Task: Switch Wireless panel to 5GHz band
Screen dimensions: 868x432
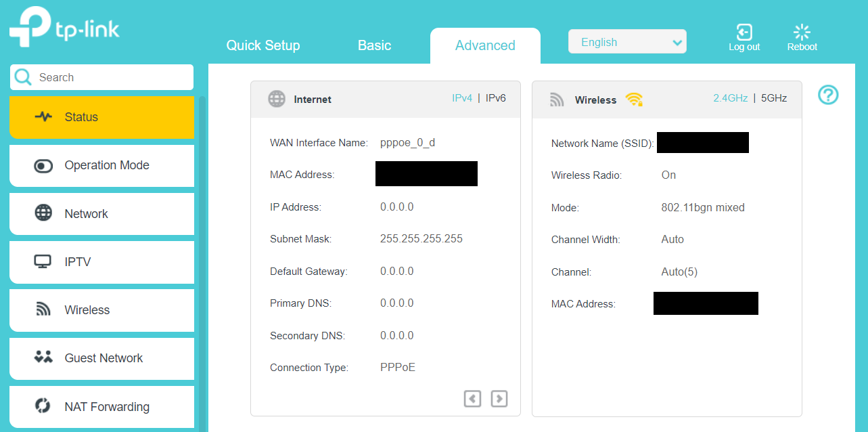Action: pos(775,98)
